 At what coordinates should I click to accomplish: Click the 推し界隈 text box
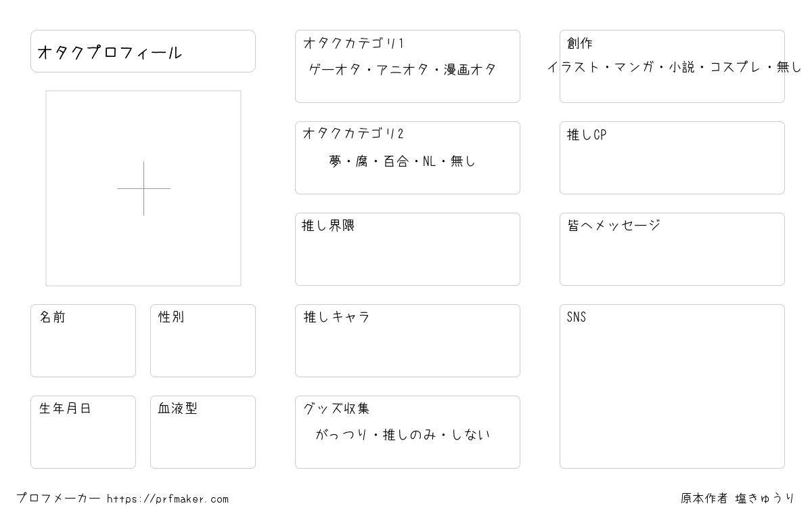click(407, 249)
